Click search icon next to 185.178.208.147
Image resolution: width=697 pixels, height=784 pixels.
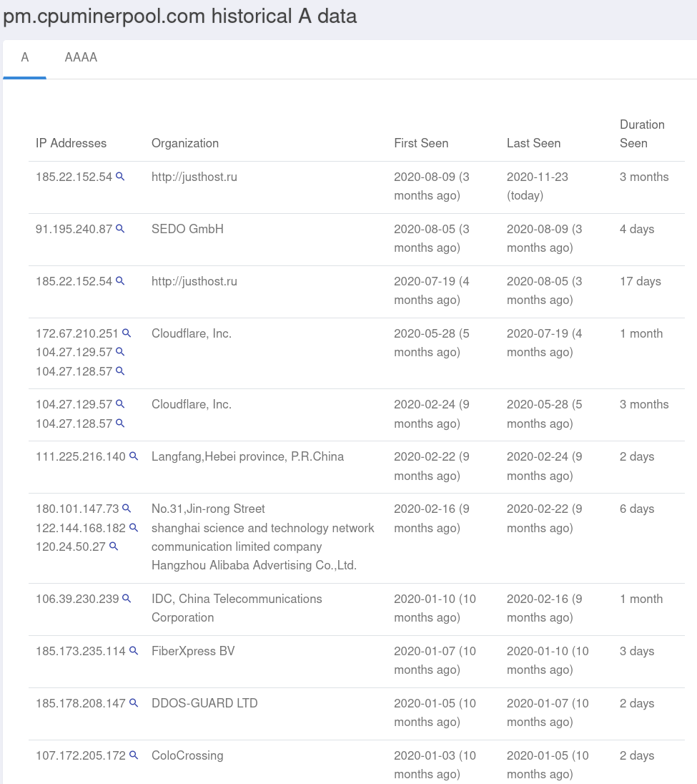tap(134, 703)
